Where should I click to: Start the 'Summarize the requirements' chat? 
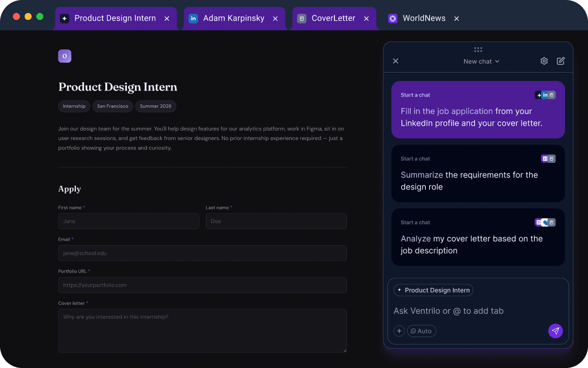pos(478,173)
